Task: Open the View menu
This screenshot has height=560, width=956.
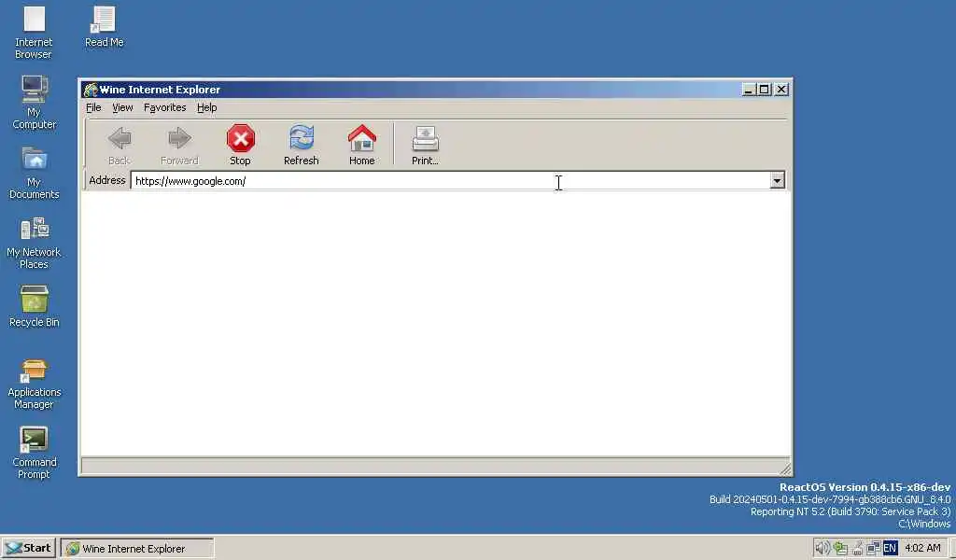Action: (x=122, y=107)
